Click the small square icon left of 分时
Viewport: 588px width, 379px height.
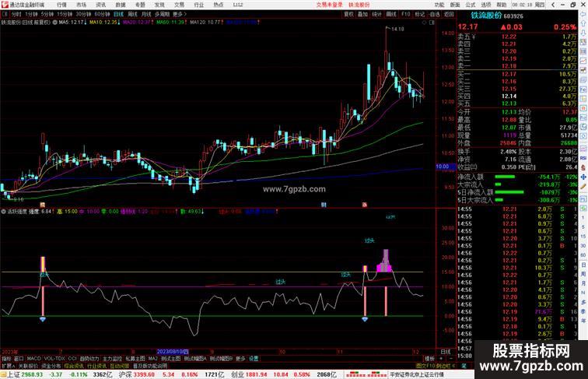(5, 14)
